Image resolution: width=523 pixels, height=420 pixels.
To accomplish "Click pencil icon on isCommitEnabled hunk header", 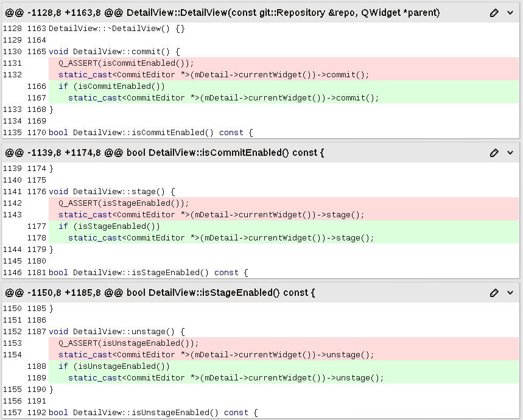I will pyautogui.click(x=494, y=153).
